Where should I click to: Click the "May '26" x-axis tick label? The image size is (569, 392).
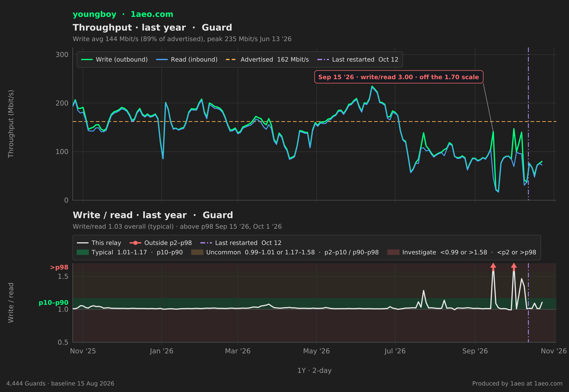[316, 351]
